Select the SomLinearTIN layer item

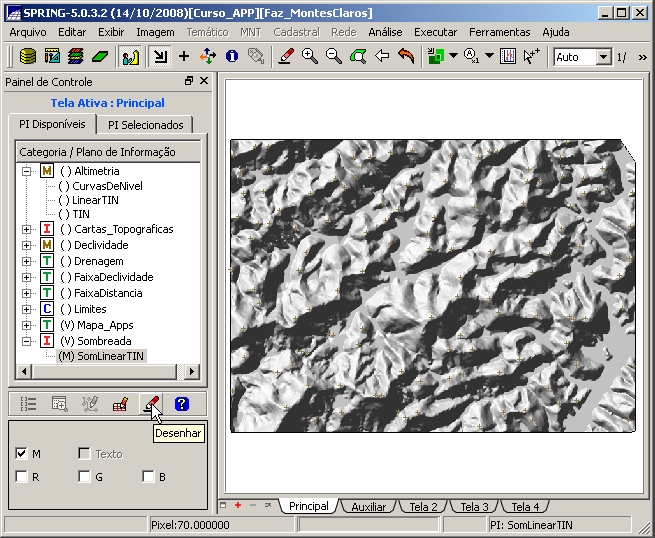point(101,356)
